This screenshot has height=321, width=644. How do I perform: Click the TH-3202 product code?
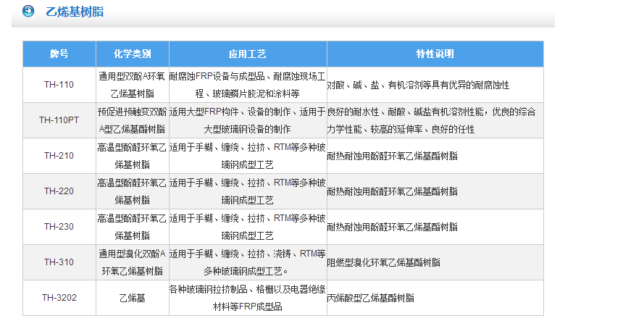[59, 298]
